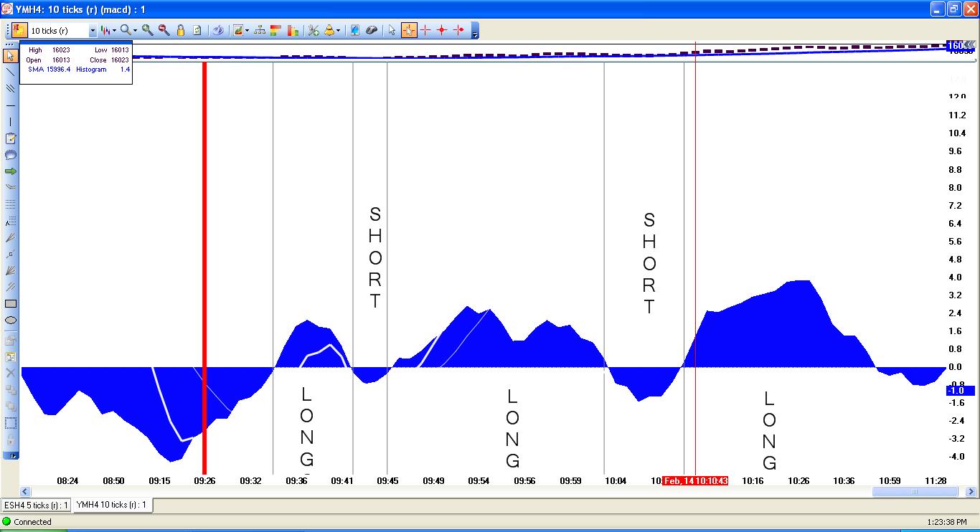Click the blue swirl icon in toolbar
The width and height of the screenshot is (980, 532).
[218, 30]
